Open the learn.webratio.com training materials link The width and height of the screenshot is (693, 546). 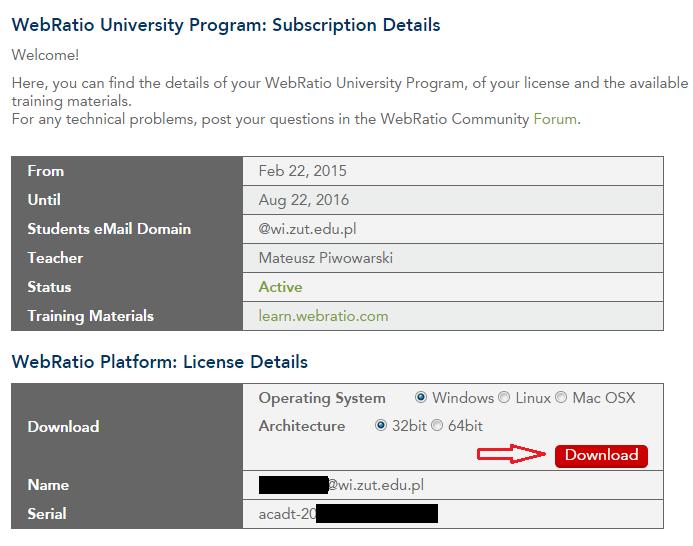(x=323, y=316)
